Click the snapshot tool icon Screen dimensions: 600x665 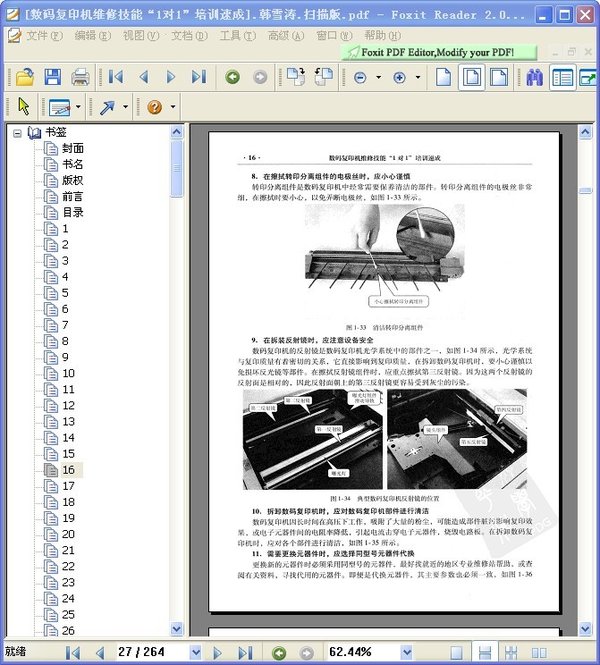tap(59, 107)
